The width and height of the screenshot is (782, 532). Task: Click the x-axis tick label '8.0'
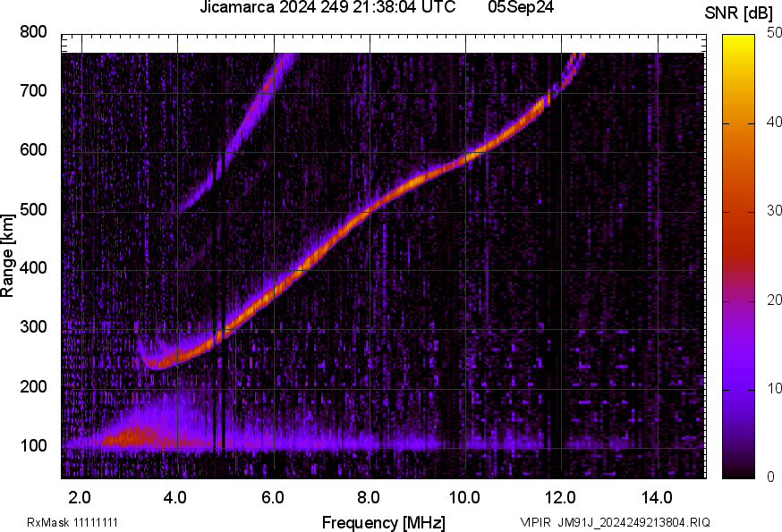click(368, 498)
